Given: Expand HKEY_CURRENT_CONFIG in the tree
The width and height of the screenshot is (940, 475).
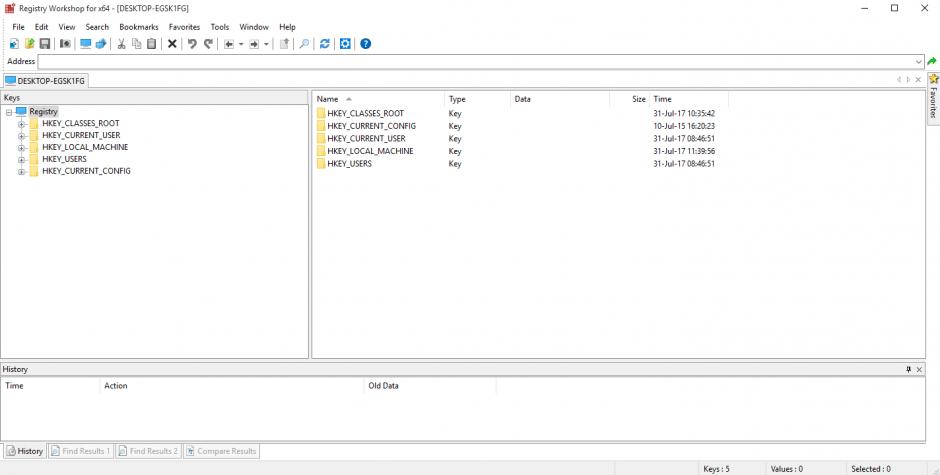Looking at the screenshot, I should tap(22, 172).
